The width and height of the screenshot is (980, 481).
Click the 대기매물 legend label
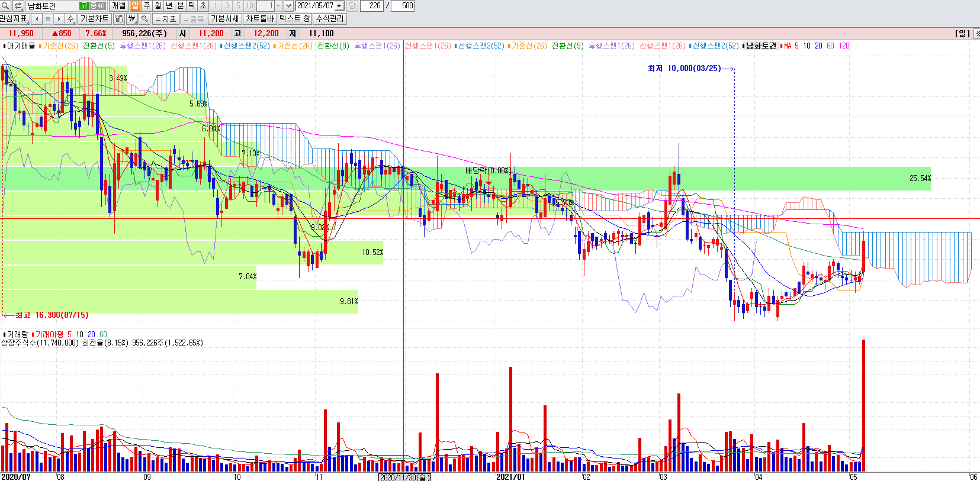[21, 46]
